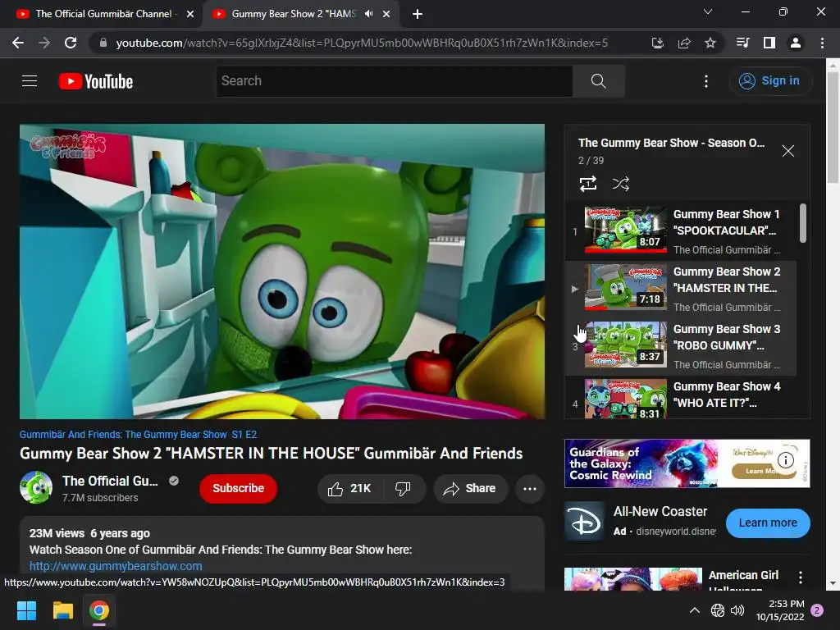
Task: Bookmark this page star icon
Action: 710,43
